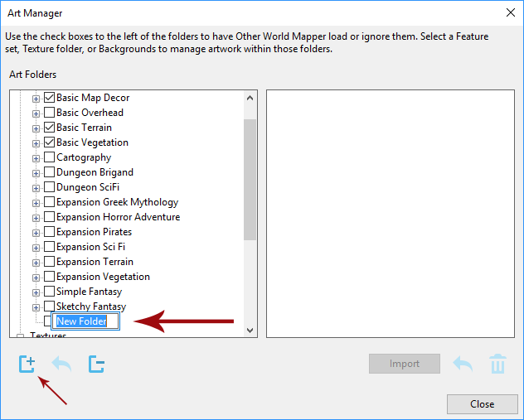
Task: Click the scrollbar down arrow in folder list
Action: (x=250, y=330)
